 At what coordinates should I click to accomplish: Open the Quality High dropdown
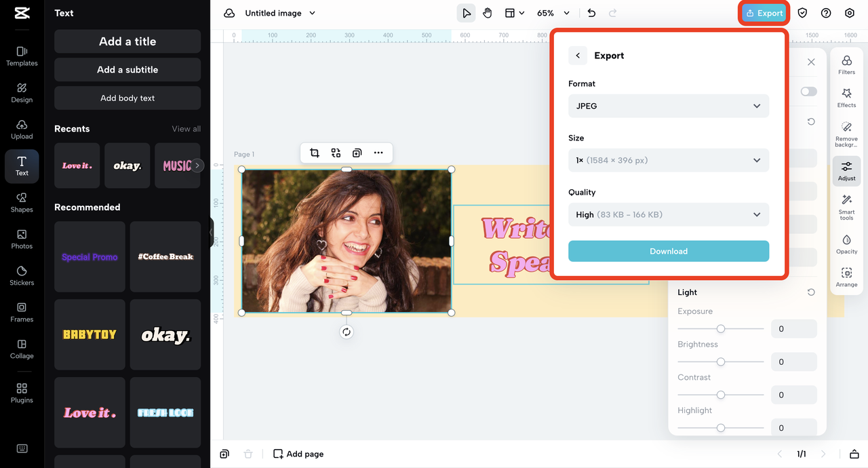tap(669, 214)
